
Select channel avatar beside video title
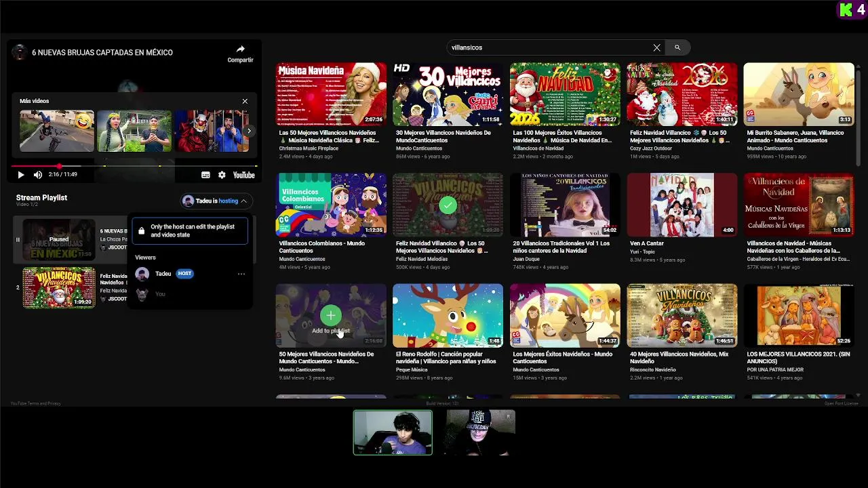(20, 53)
